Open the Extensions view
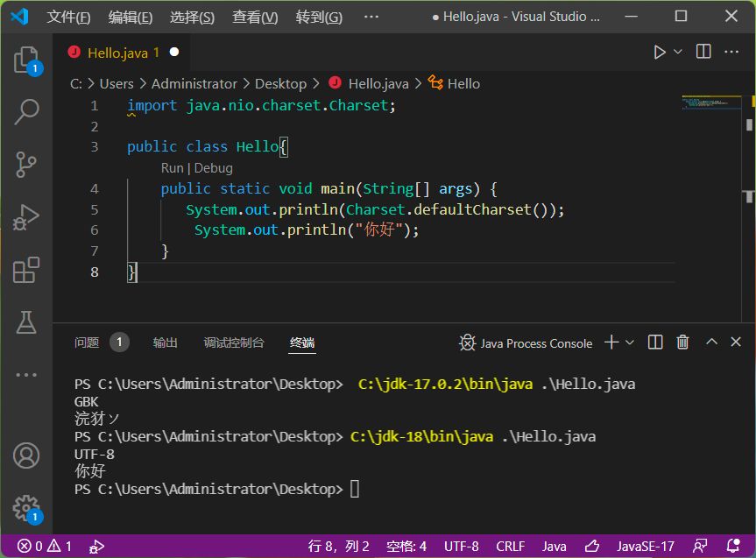 [26, 270]
